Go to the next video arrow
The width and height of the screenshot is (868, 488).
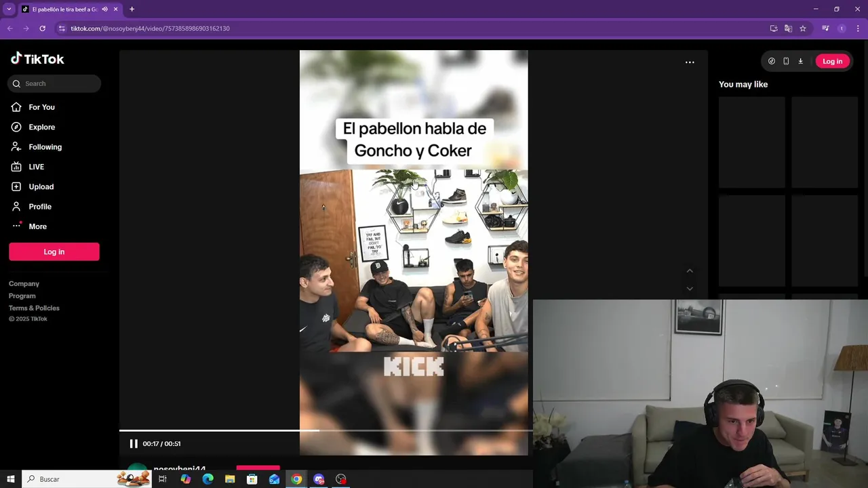(x=690, y=289)
